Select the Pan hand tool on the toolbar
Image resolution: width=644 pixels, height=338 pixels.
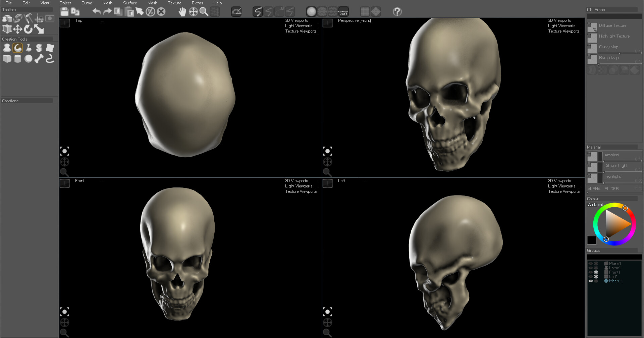182,11
